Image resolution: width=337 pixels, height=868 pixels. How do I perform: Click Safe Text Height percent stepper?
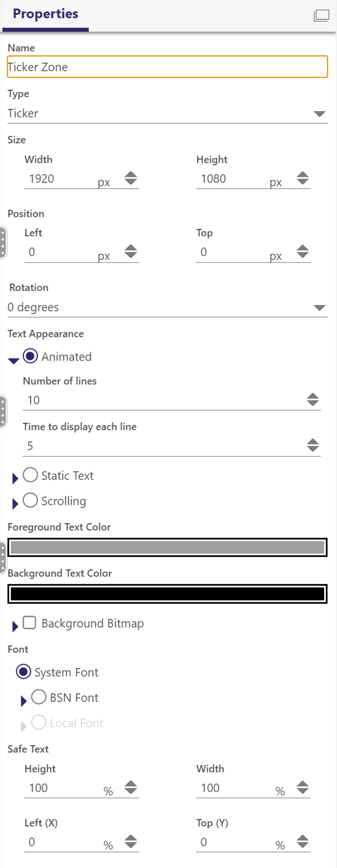(131, 788)
